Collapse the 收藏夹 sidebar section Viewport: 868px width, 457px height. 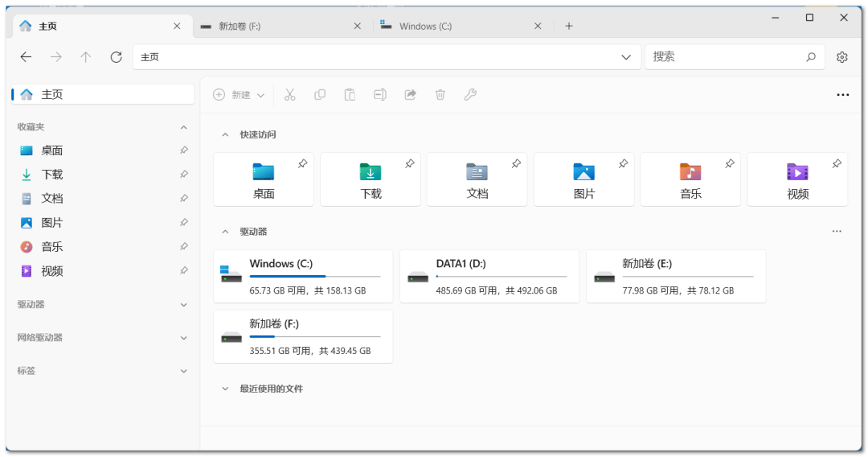coord(183,127)
